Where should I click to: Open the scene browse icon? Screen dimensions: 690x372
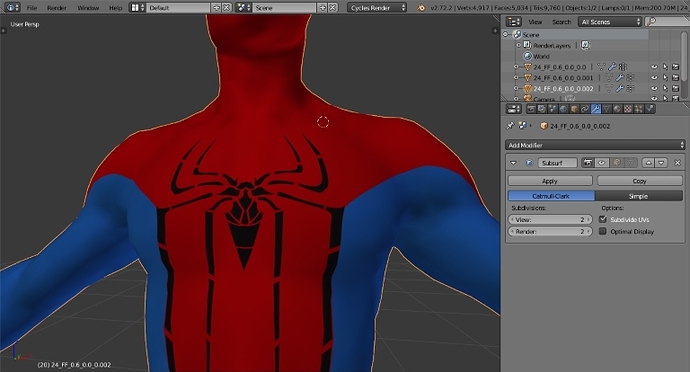coord(243,7)
